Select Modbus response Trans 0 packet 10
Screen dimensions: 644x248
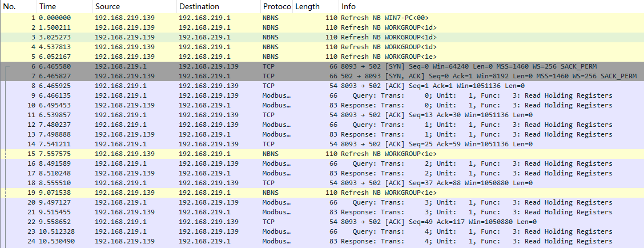pos(322,105)
